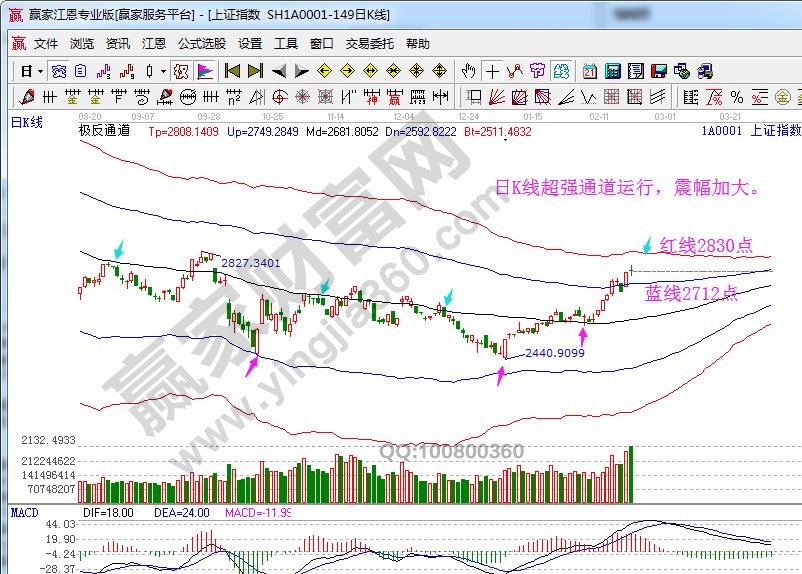Open the 公式选股 menu
The height and width of the screenshot is (574, 802).
coord(202,44)
